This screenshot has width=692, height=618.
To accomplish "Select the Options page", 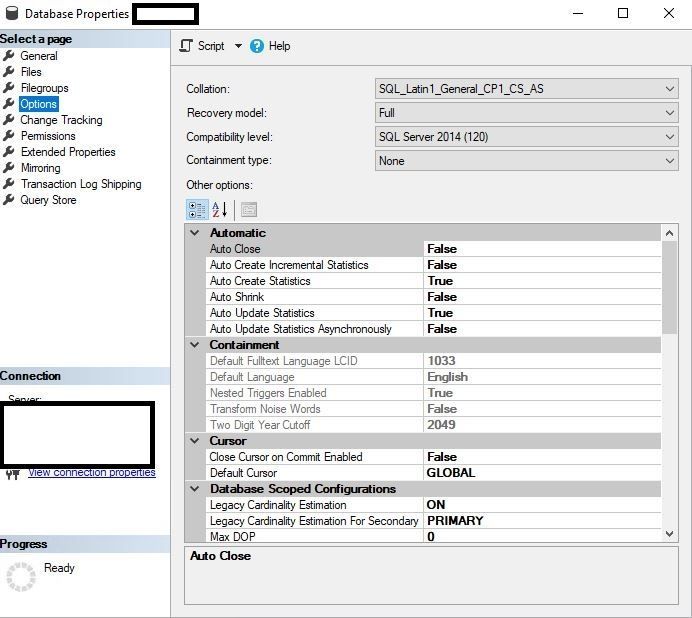I will click(x=38, y=104).
